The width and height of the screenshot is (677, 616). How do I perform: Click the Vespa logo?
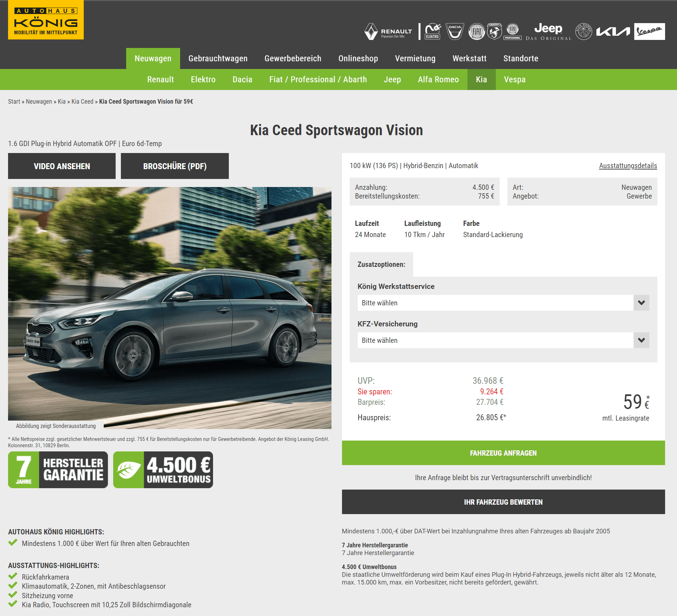(649, 32)
